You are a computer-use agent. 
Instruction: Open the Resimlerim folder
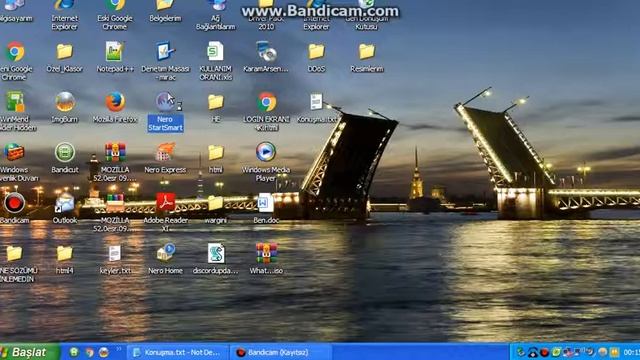point(367,57)
